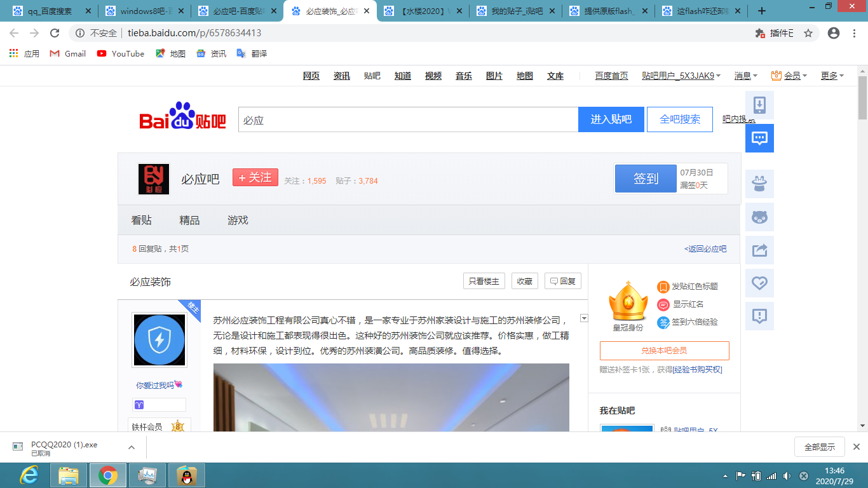The image size is (868, 488).
Task: Open the PCQQ2020 download item chevron
Action: tap(132, 447)
